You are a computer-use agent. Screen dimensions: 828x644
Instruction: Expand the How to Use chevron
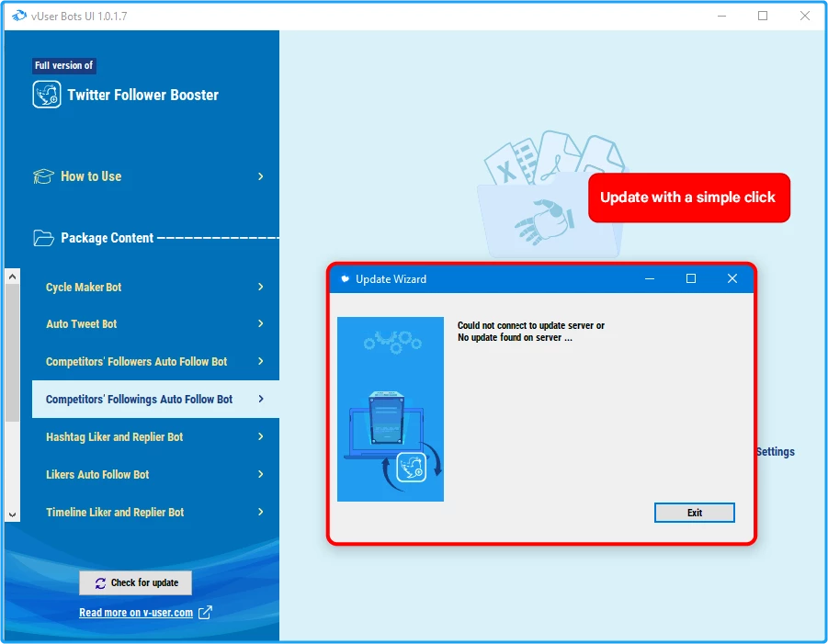(260, 176)
